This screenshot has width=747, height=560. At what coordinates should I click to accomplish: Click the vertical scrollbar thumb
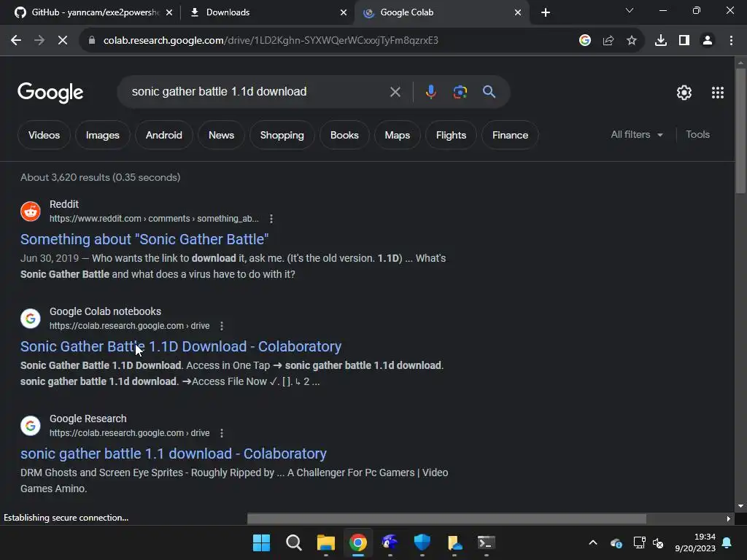tap(740, 131)
